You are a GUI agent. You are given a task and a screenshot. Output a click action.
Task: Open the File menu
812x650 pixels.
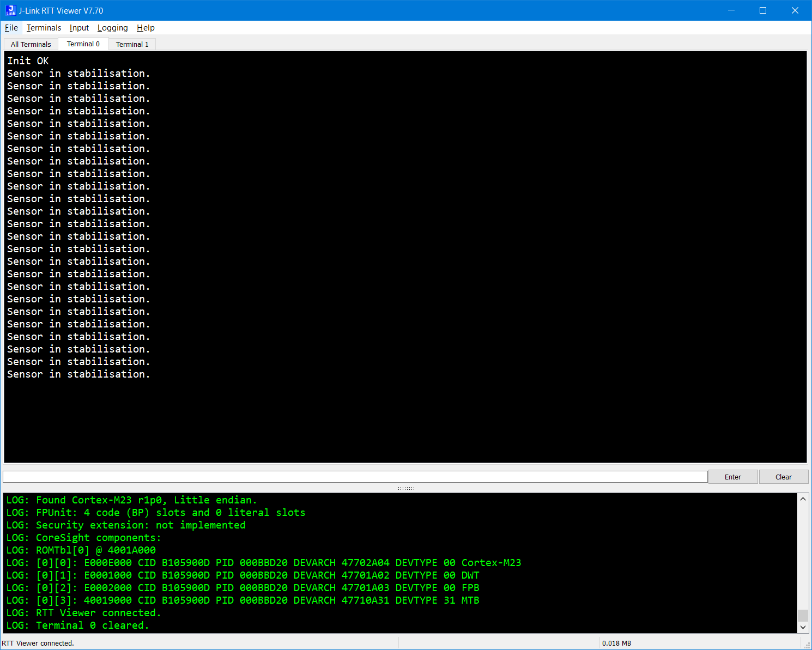11,28
